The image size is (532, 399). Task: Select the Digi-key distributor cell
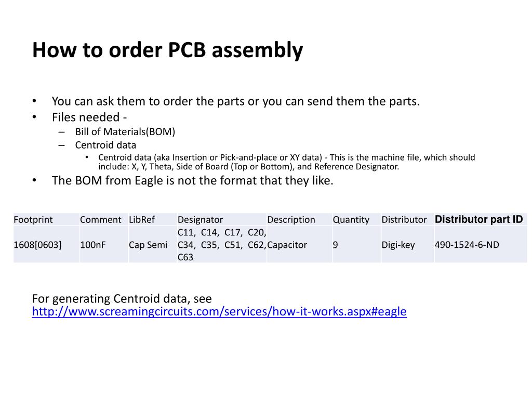(398, 245)
